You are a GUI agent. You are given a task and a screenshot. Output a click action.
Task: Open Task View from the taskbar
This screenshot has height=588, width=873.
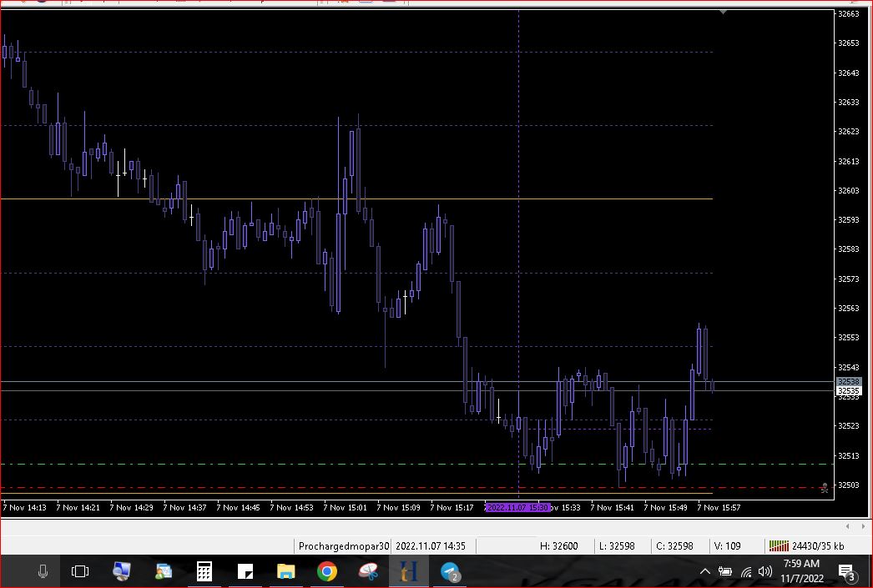click(x=80, y=572)
